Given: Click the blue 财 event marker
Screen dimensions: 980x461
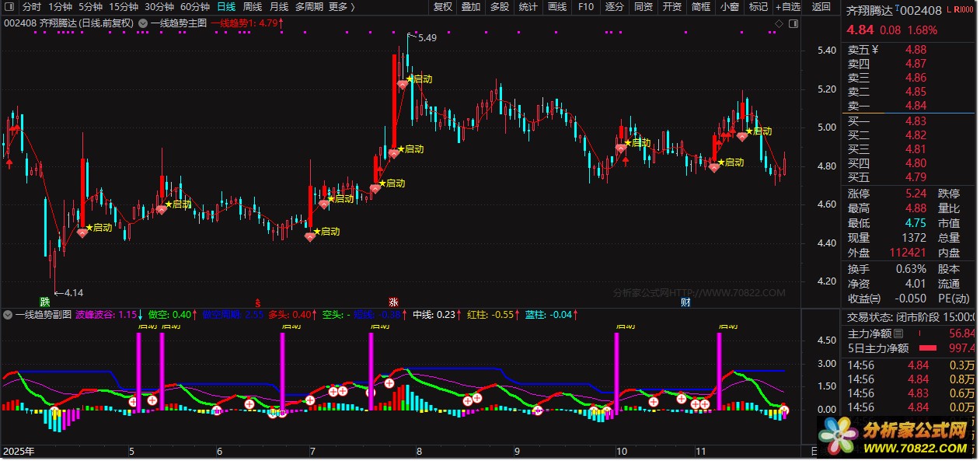Looking at the screenshot, I should click(685, 301).
